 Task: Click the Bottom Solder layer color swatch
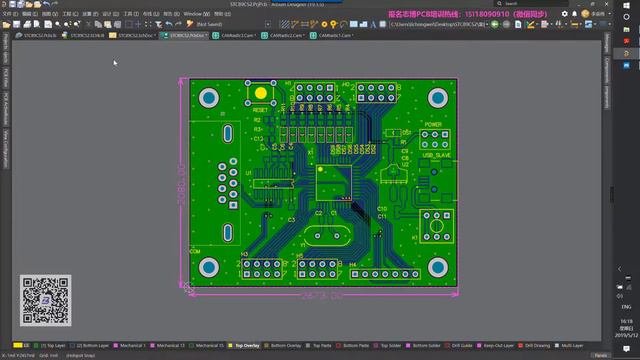point(408,346)
